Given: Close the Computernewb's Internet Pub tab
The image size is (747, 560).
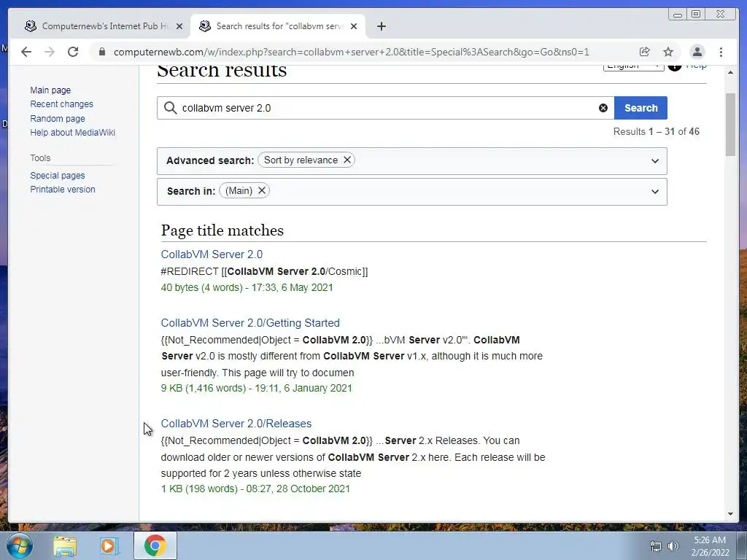Looking at the screenshot, I should (x=179, y=26).
